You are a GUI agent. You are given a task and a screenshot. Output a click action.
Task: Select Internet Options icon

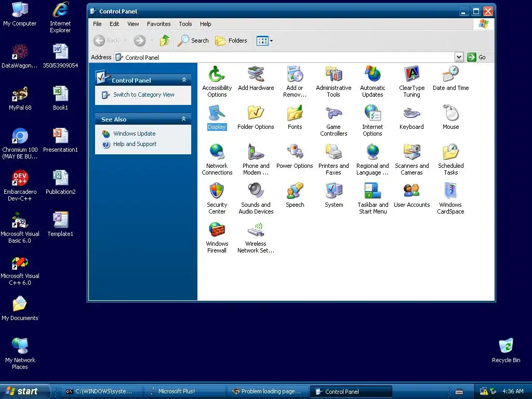[x=373, y=121]
